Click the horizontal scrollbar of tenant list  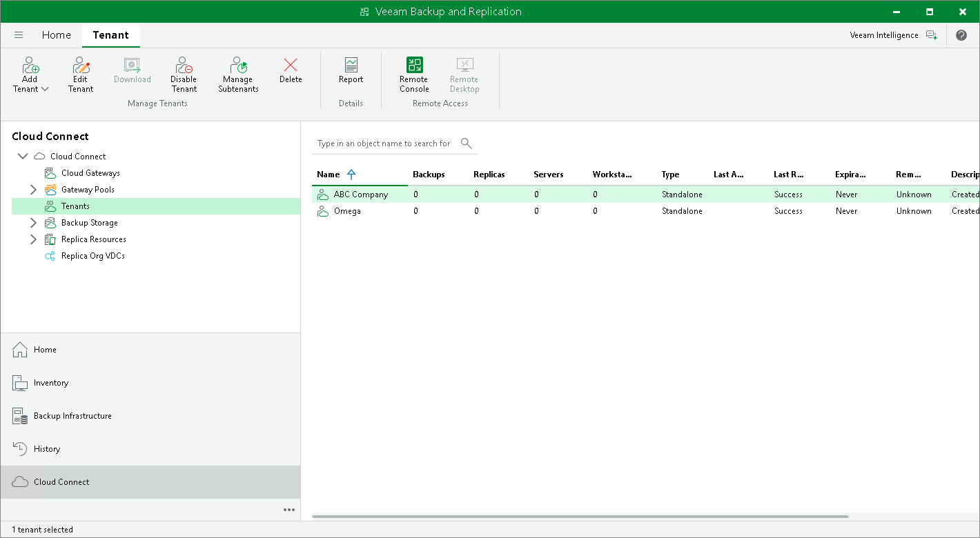pos(580,516)
